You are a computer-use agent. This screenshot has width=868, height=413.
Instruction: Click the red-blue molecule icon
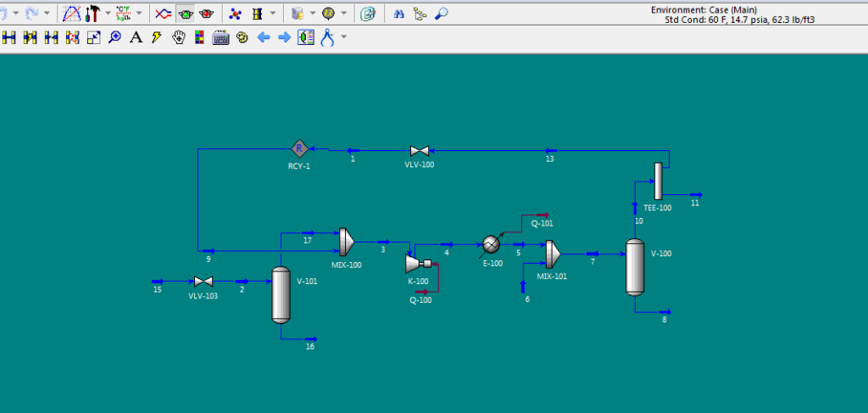coord(236,14)
